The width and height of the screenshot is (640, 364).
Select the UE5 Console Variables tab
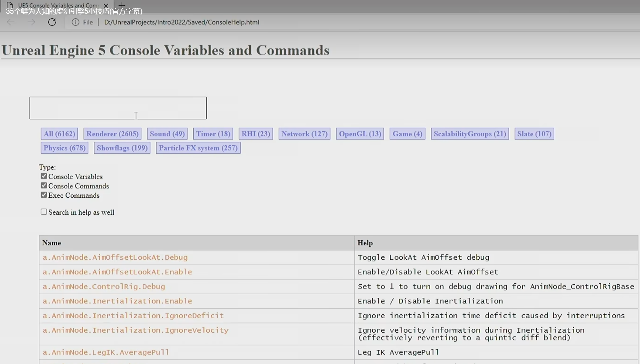(57, 6)
